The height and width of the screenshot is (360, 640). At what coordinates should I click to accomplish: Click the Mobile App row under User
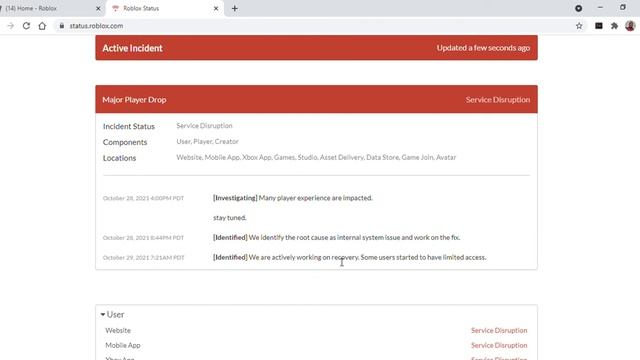pos(316,345)
